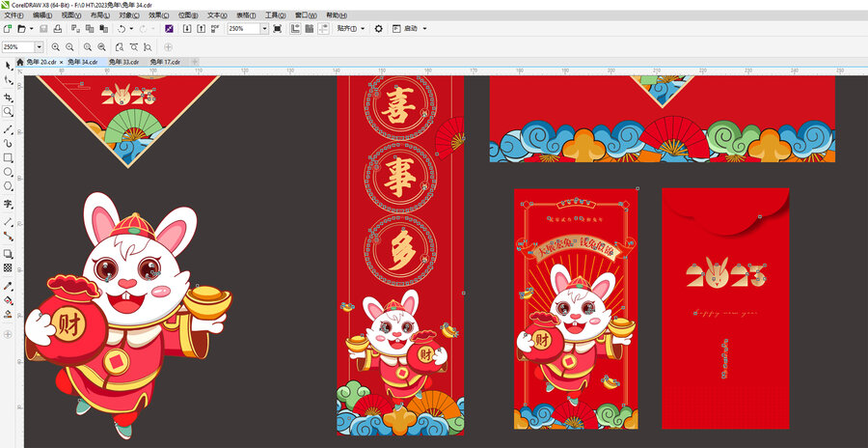Click the Undo arrow icon
Image resolution: width=868 pixels, height=448 pixels.
[122, 28]
